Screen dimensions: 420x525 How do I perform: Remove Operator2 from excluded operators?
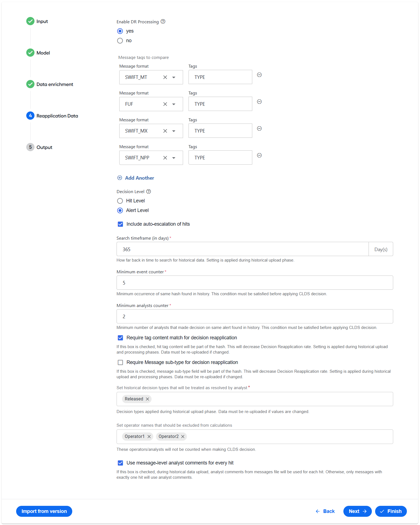tap(183, 437)
